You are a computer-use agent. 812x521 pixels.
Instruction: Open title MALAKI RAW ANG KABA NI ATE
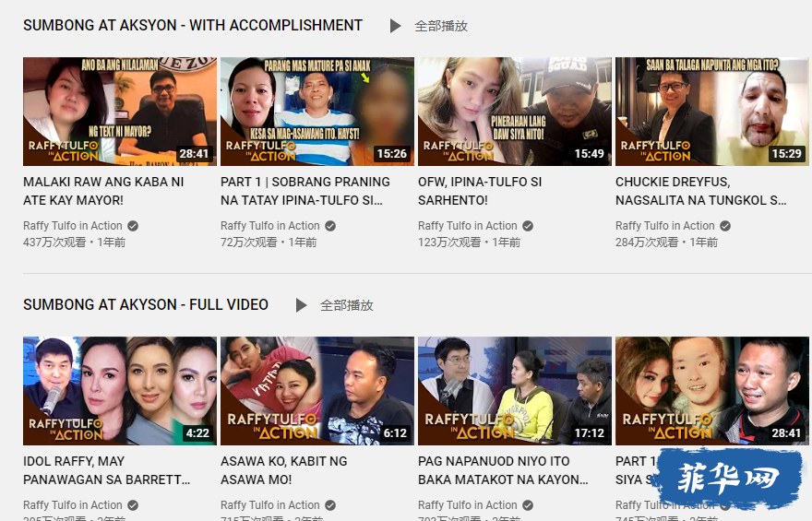coord(103,191)
